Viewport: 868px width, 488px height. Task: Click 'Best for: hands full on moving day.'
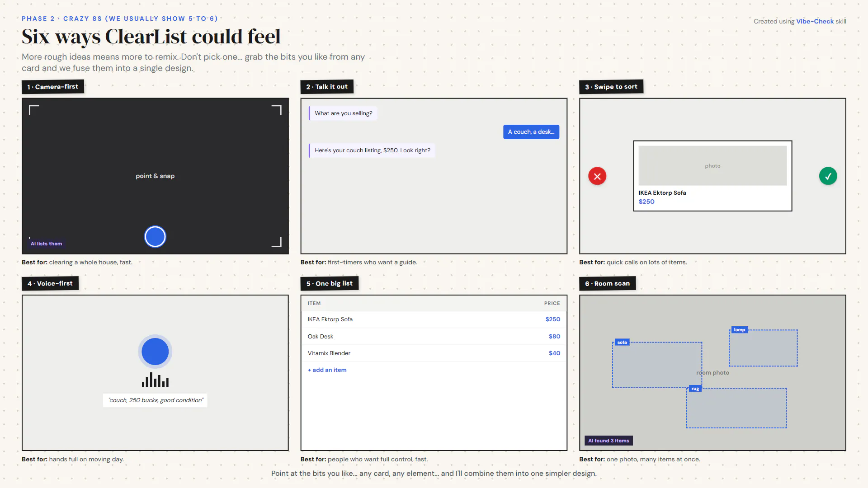coord(73,460)
